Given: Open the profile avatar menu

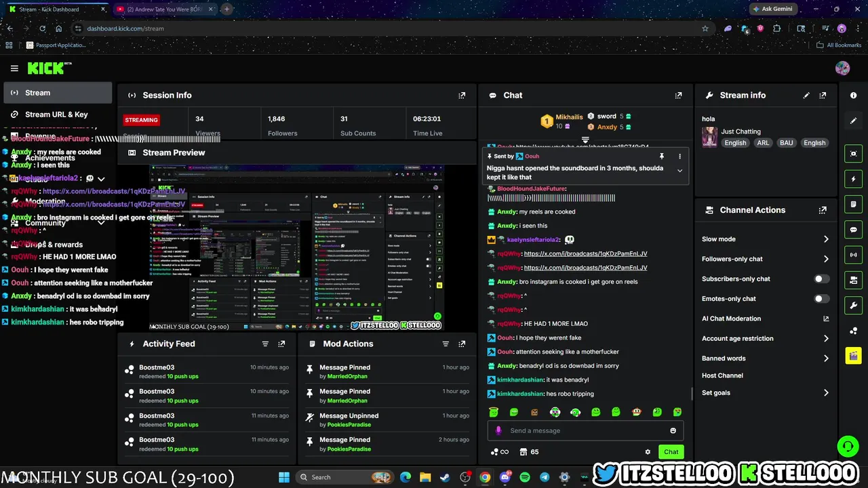Looking at the screenshot, I should click(842, 68).
